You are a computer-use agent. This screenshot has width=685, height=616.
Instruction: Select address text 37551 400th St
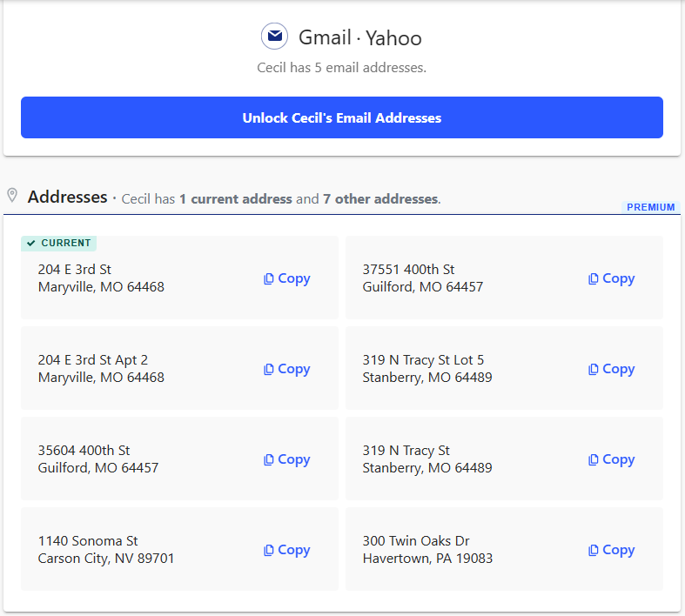click(408, 270)
